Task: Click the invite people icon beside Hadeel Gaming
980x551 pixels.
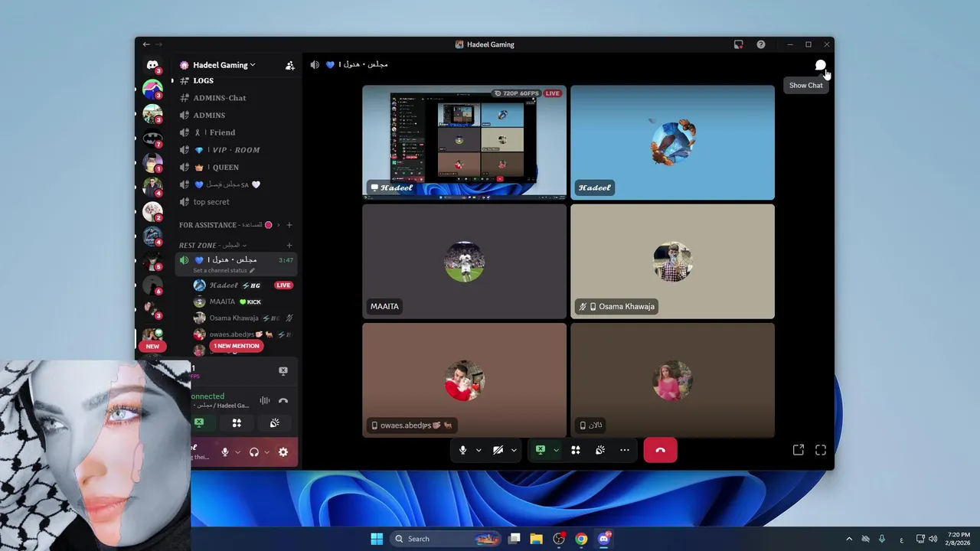Action: [289, 65]
